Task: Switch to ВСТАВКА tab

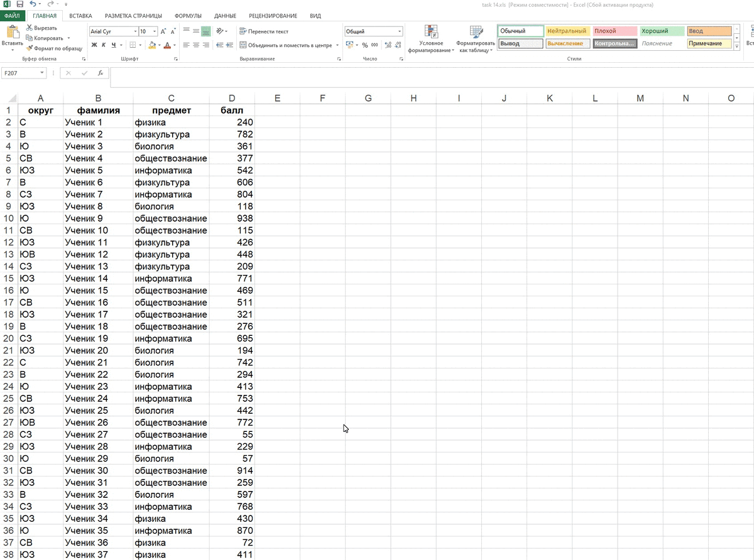Action: (80, 16)
